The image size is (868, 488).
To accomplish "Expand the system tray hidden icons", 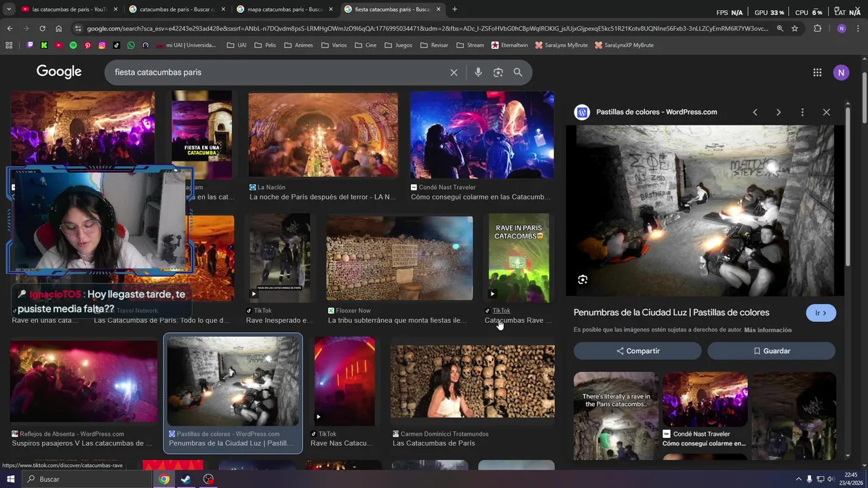I will click(x=798, y=479).
